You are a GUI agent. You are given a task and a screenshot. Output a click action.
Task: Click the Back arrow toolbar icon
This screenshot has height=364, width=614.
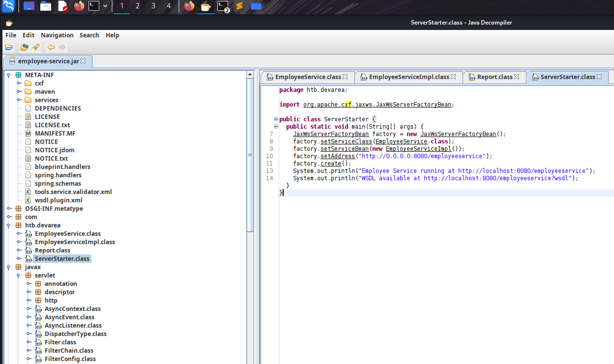51,48
